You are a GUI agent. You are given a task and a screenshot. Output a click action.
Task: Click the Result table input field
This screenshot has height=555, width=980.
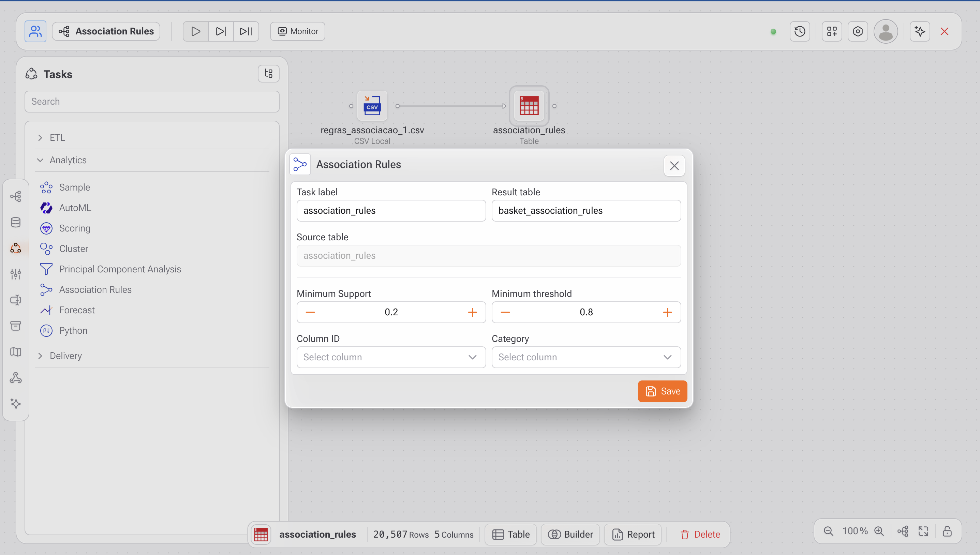point(586,210)
